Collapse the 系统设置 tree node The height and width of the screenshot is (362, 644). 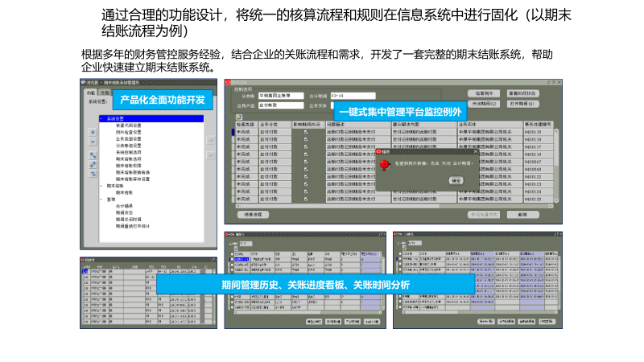(x=102, y=118)
